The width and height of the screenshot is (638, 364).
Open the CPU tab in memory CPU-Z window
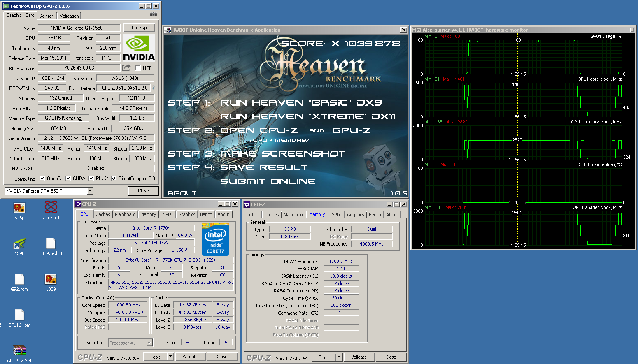(254, 215)
